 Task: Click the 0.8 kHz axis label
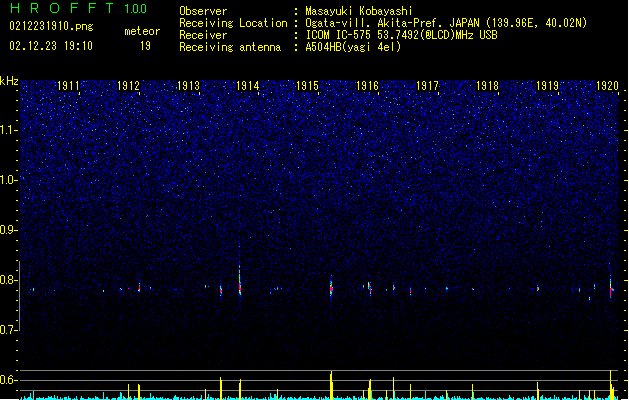[x=9, y=280]
